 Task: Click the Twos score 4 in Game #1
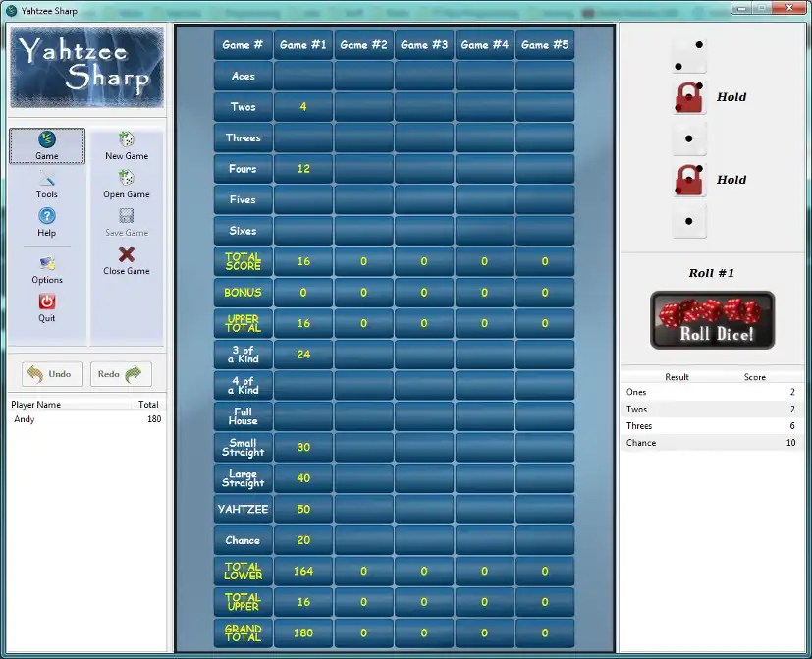click(x=303, y=107)
